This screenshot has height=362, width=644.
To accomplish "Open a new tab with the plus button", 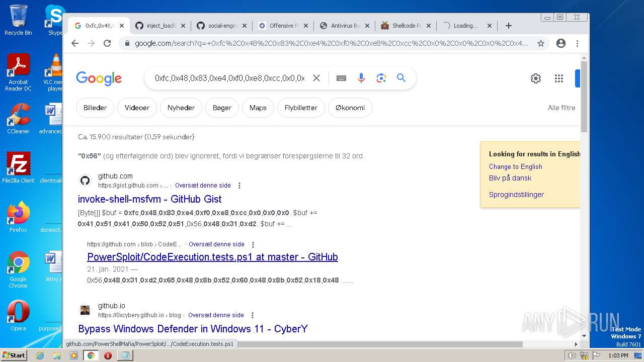I will [509, 26].
